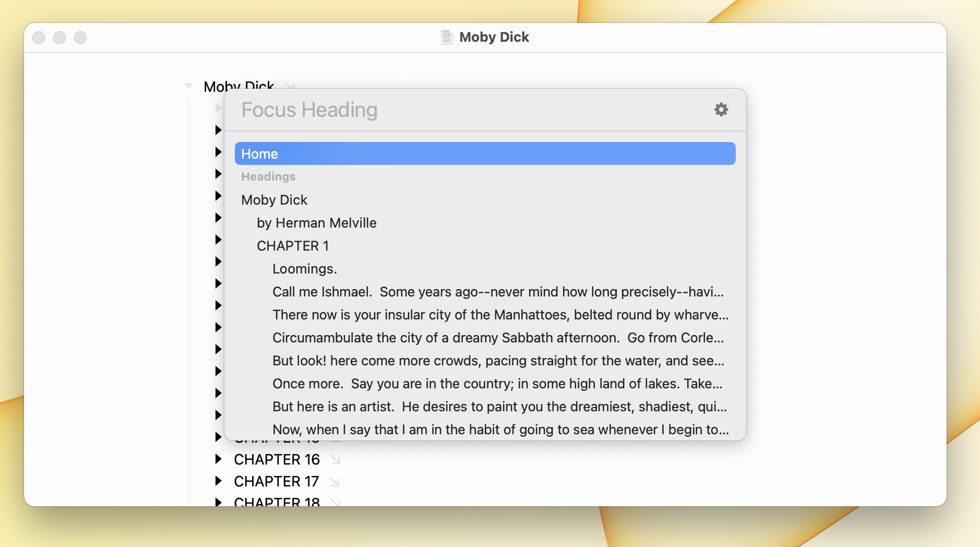Click the CHAPTER 17 outline row text
The image size is (980, 547).
pos(276,481)
